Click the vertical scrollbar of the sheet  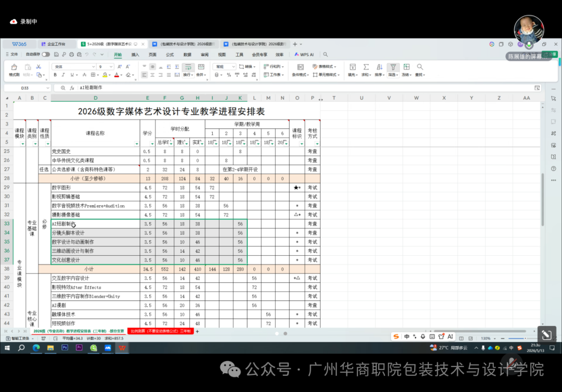click(543, 200)
